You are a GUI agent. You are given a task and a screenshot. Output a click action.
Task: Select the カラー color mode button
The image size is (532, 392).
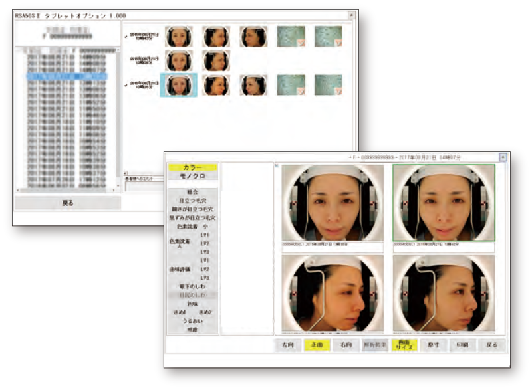(192, 167)
